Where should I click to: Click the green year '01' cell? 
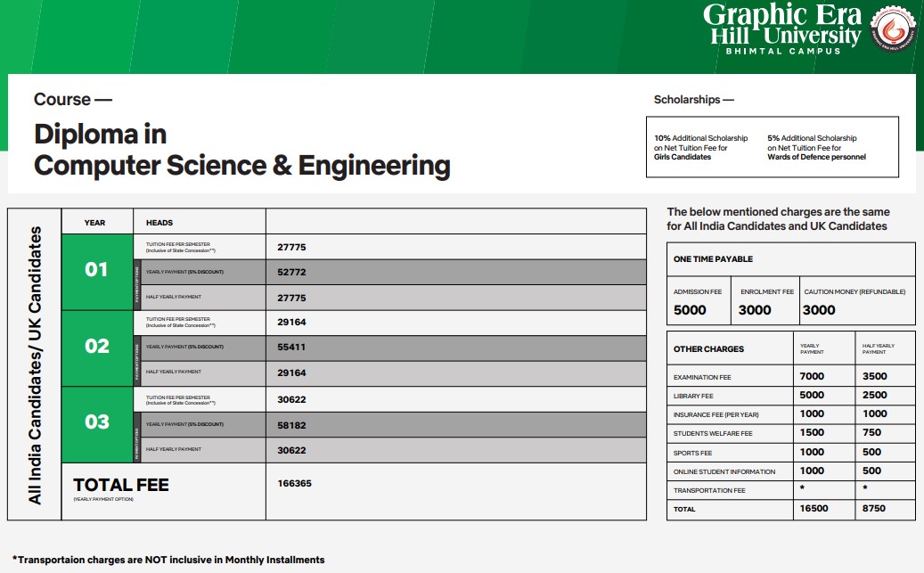(x=97, y=272)
